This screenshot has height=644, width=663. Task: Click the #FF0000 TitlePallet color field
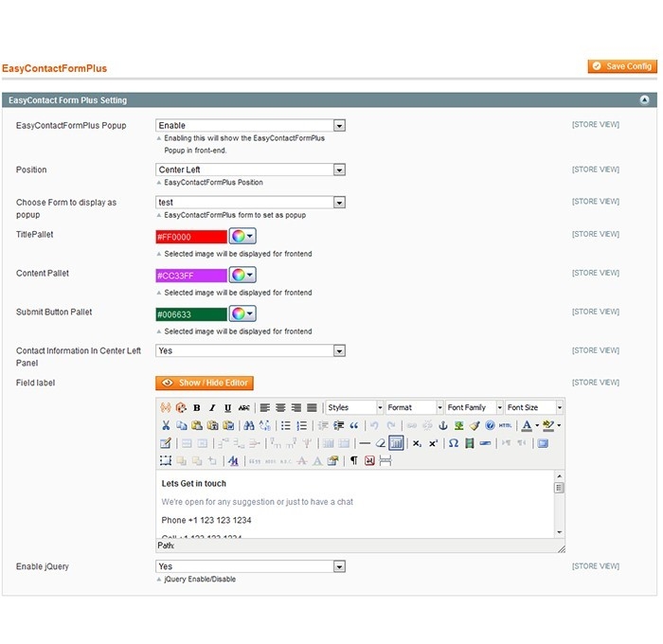191,237
